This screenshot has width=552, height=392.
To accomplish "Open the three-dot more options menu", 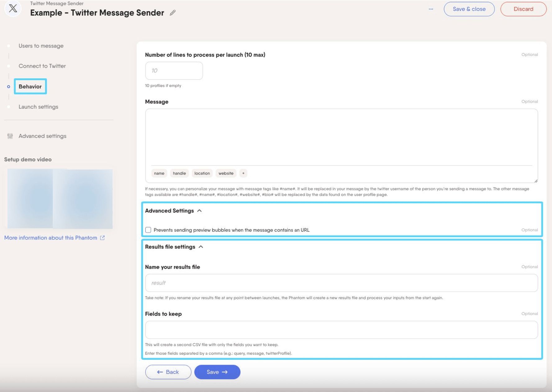I will coord(431,9).
